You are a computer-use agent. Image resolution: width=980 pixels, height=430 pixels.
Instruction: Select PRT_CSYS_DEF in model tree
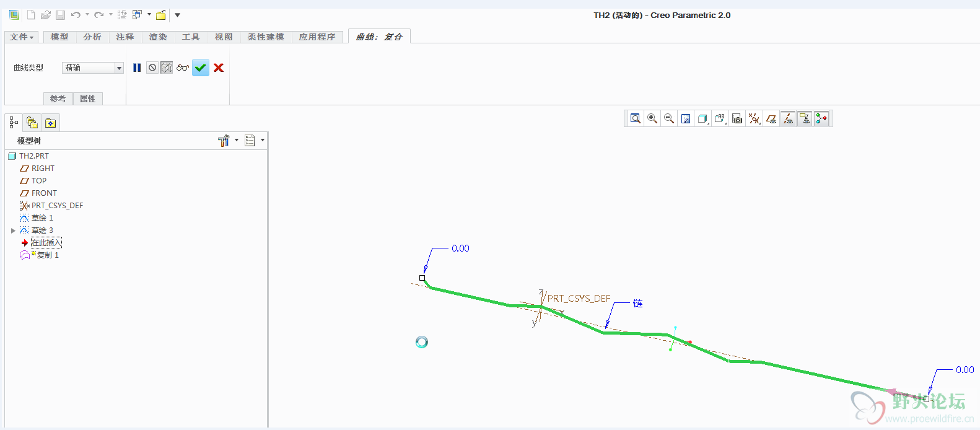pyautogui.click(x=51, y=206)
